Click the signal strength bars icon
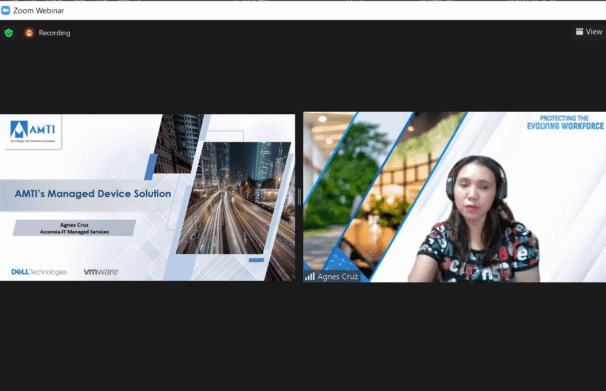The image size is (606, 391). (x=310, y=276)
